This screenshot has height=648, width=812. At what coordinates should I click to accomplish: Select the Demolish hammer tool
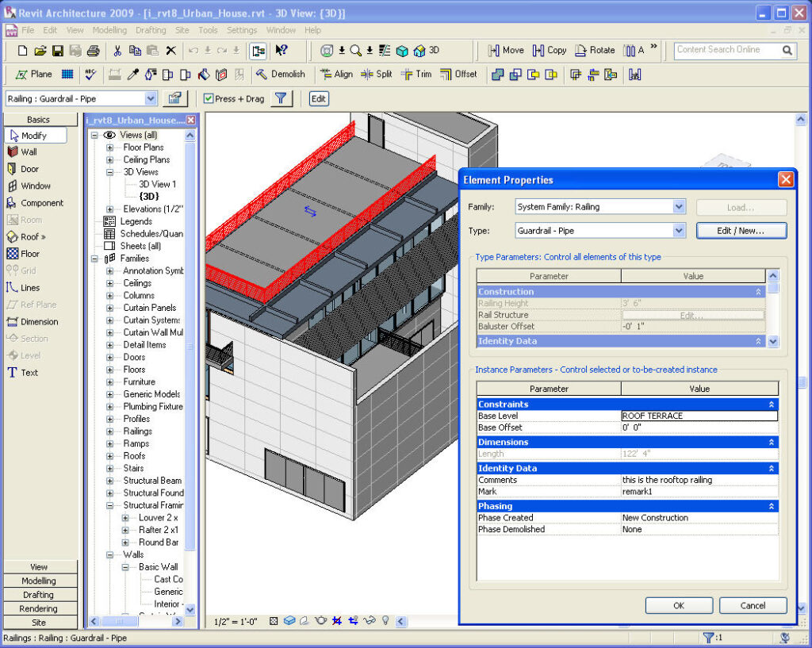281,75
